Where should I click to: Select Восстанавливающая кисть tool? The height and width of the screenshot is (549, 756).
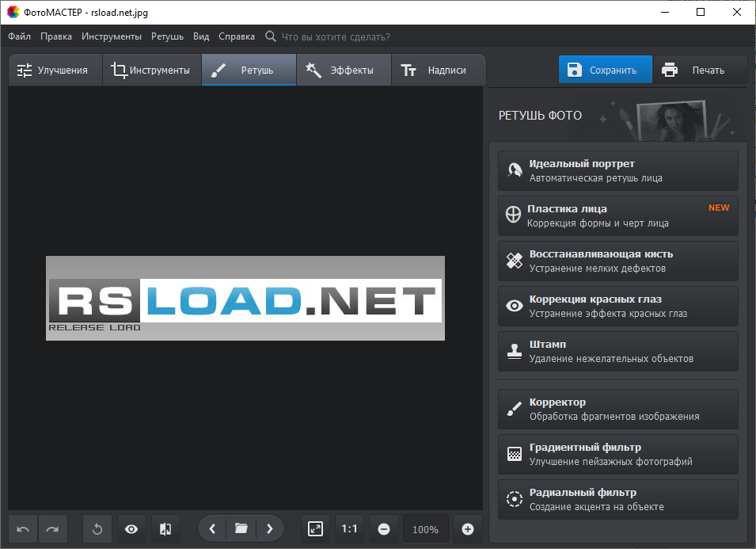pos(617,261)
